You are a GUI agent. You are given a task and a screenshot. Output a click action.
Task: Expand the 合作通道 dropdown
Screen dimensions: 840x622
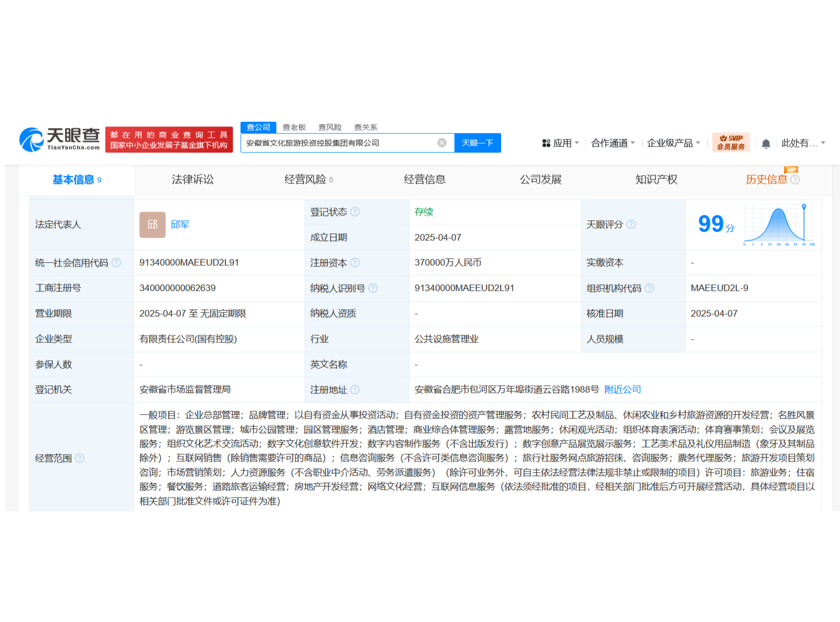click(613, 143)
